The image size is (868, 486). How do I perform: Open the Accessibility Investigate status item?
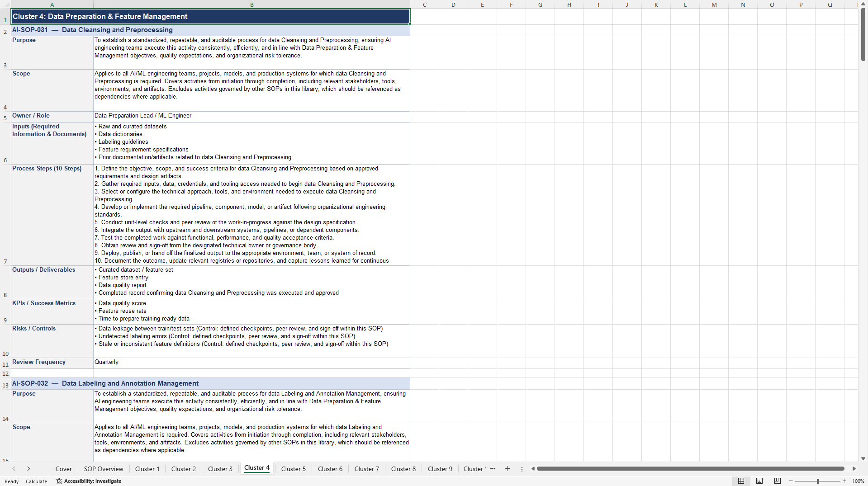tap(89, 481)
